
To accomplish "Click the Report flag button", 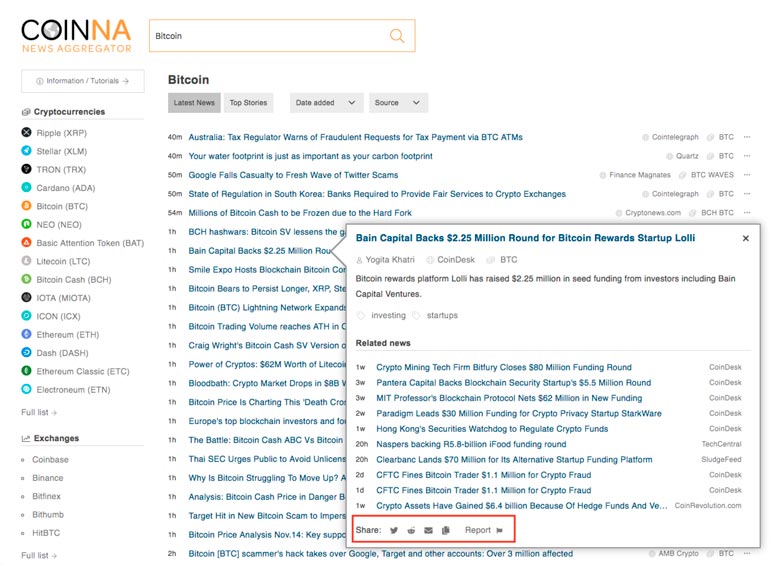I will pos(484,530).
